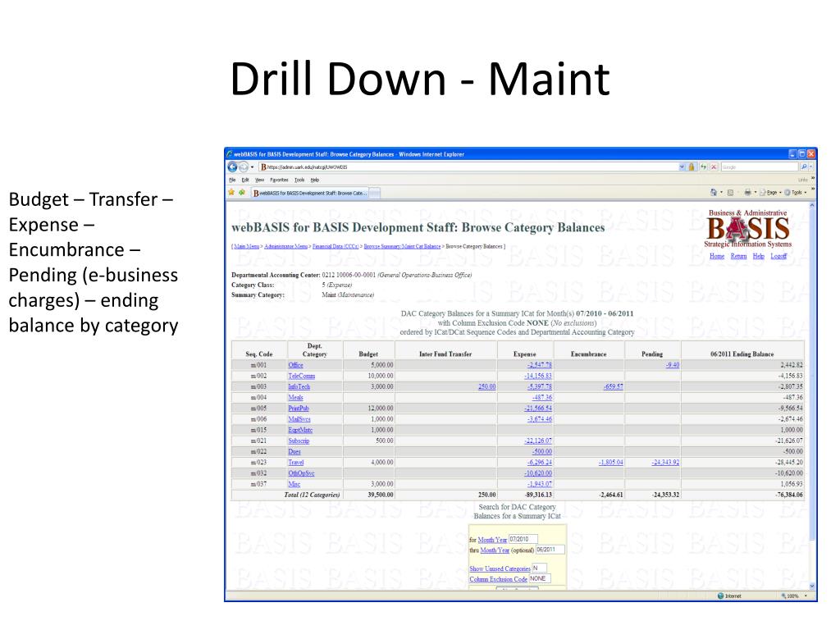Click the browser Back arrow button
The height and width of the screenshot is (630, 840).
[232, 167]
